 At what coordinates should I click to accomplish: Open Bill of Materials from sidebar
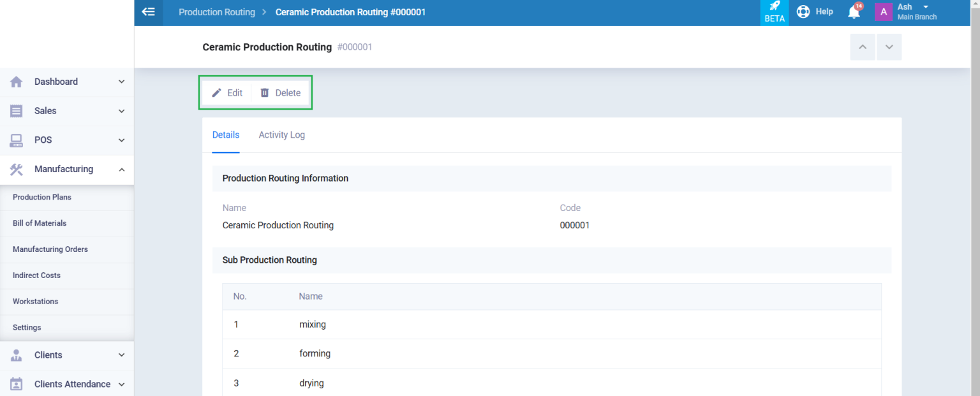click(x=40, y=223)
